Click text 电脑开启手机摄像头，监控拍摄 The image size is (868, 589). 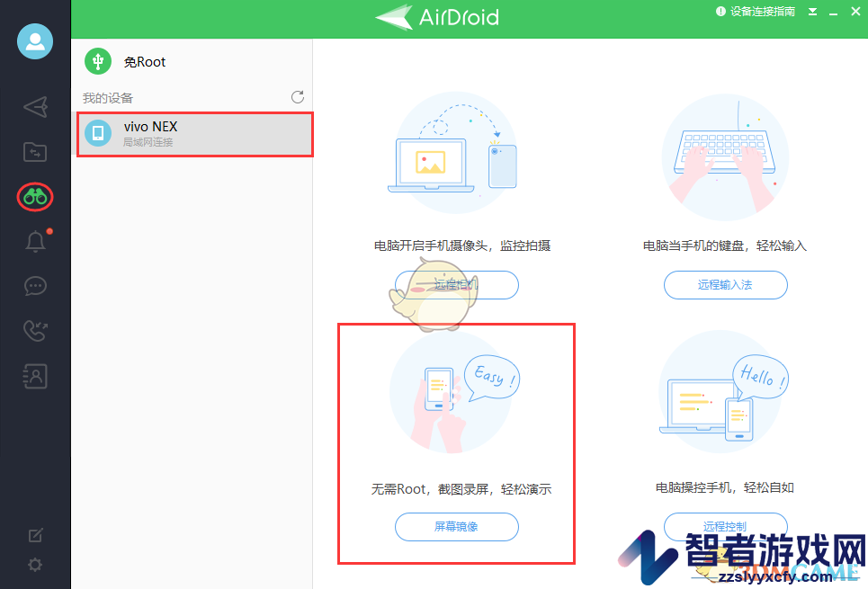462,245
